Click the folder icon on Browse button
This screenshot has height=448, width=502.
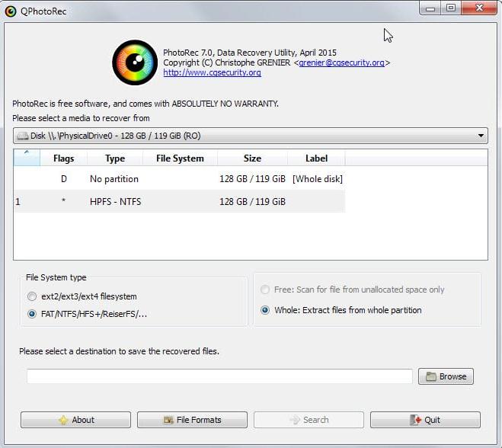click(x=431, y=376)
